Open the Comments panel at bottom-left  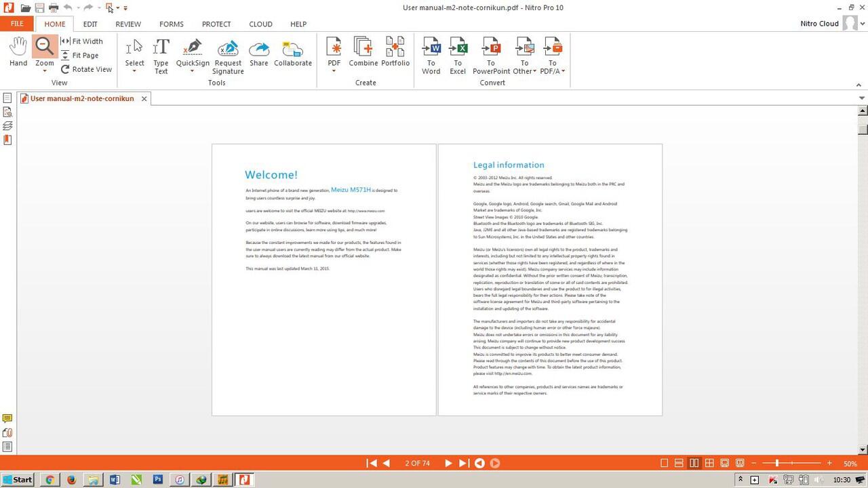(x=7, y=419)
